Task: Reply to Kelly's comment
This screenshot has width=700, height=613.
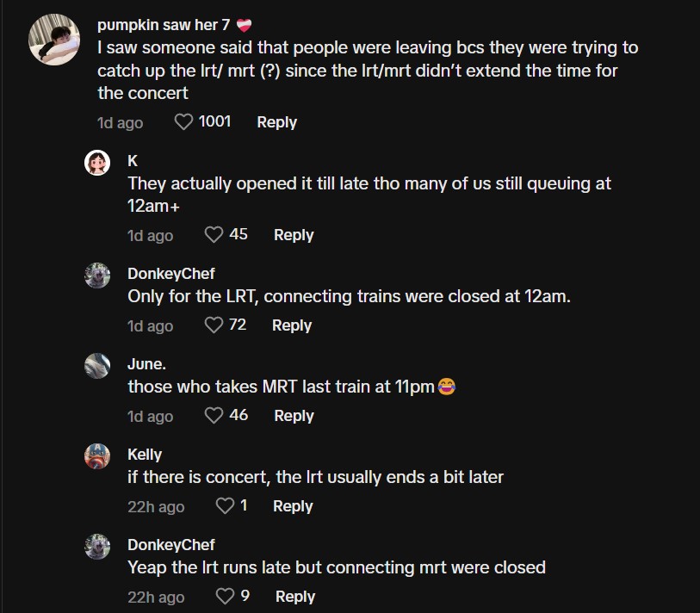Action: pyautogui.click(x=293, y=506)
